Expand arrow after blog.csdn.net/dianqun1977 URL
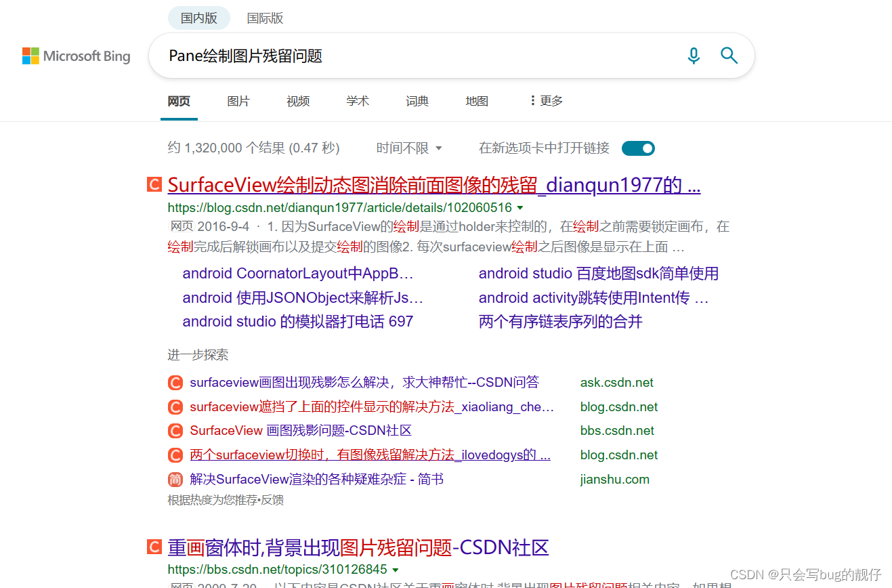Screen dimensions: 892x588 click(519, 208)
